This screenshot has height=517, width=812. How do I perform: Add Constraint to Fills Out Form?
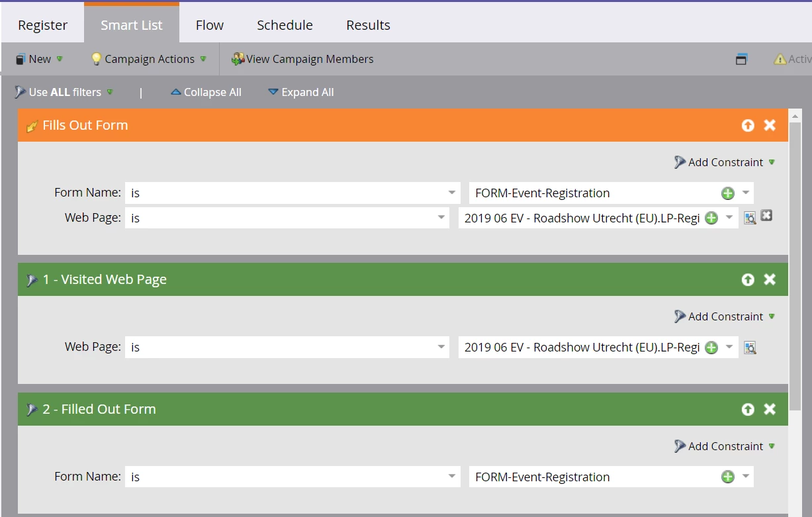pos(725,162)
